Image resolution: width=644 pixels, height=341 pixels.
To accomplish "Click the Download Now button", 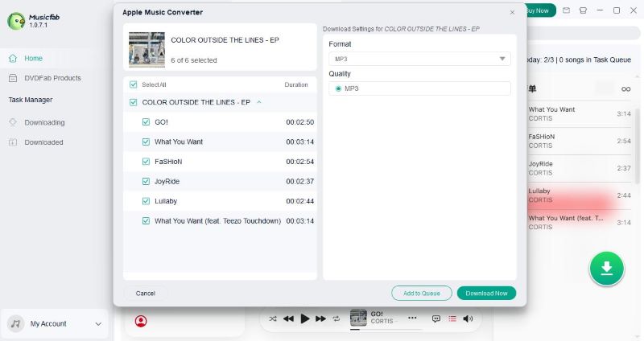I will (487, 294).
